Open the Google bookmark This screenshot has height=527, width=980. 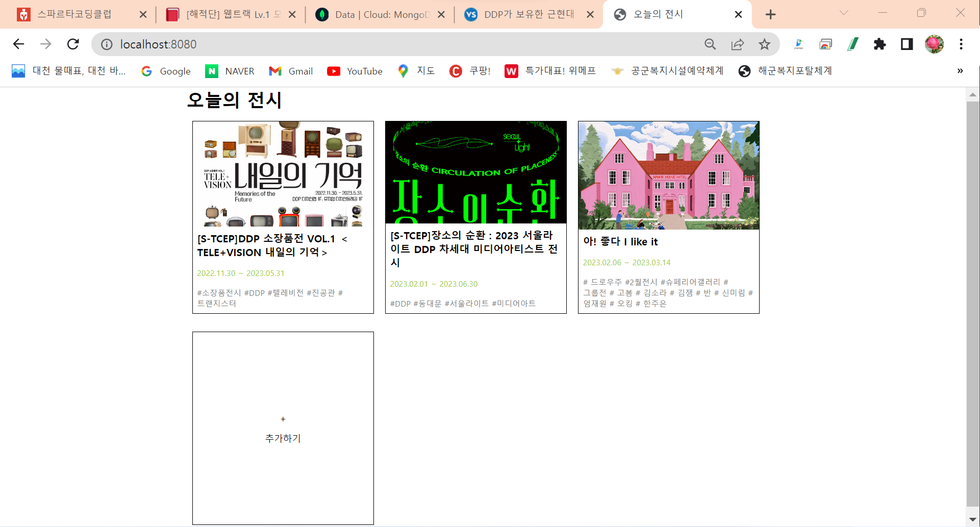[166, 71]
